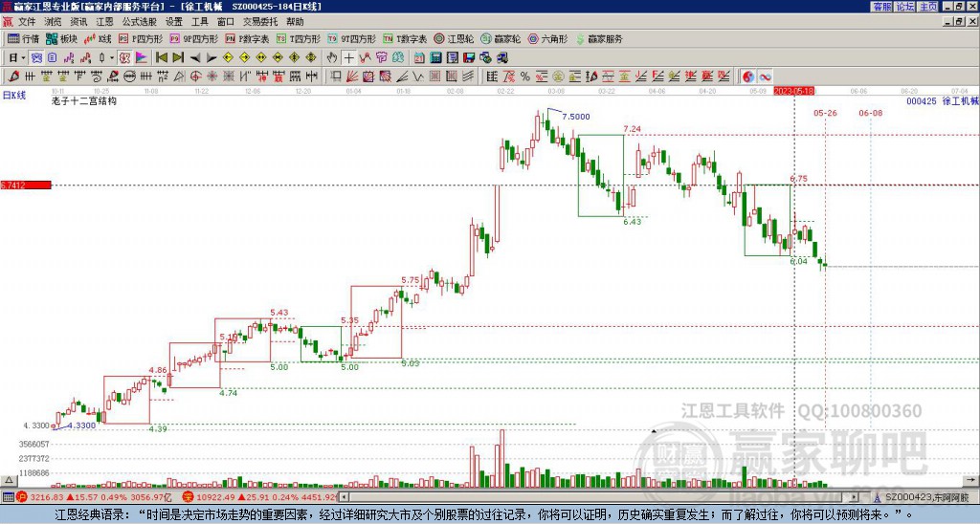Open the candle-style dropdown arrow
The image size is (980, 524).
(x=112, y=57)
